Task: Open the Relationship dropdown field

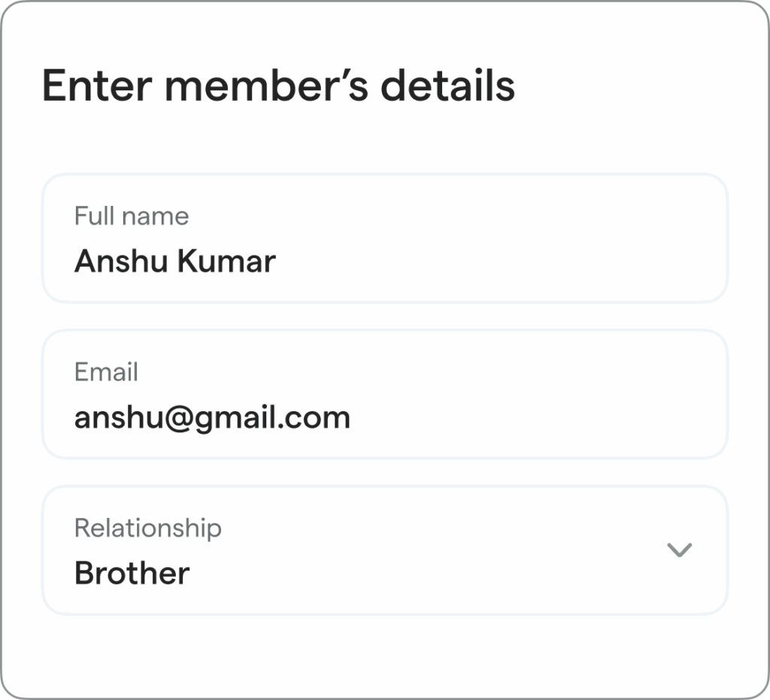Action: 383,550
